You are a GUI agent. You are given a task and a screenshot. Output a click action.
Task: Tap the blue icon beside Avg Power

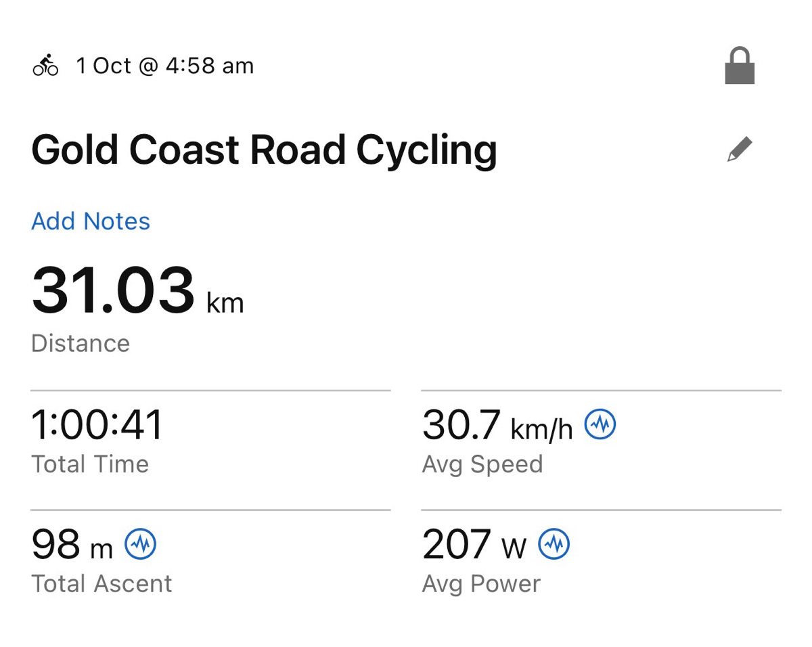554,544
